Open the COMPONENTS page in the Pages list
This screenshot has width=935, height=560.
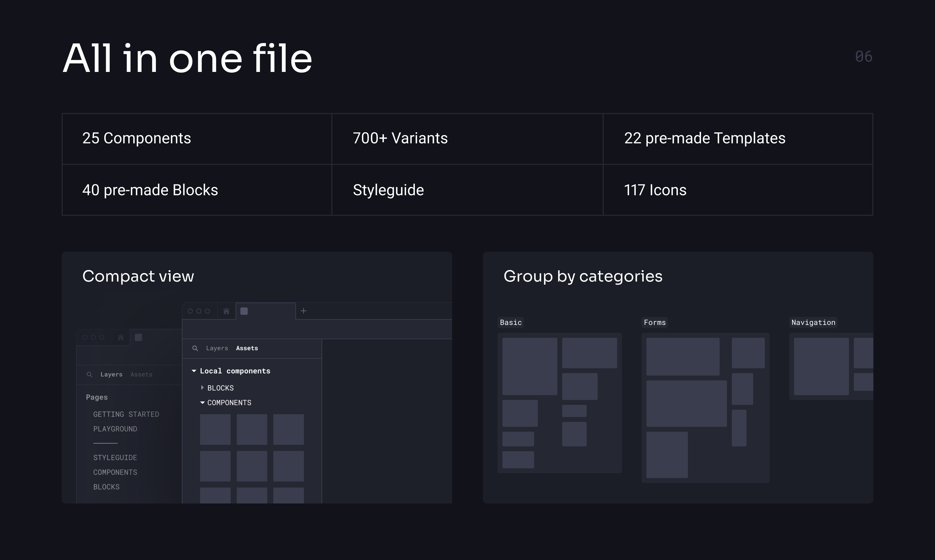coord(115,472)
